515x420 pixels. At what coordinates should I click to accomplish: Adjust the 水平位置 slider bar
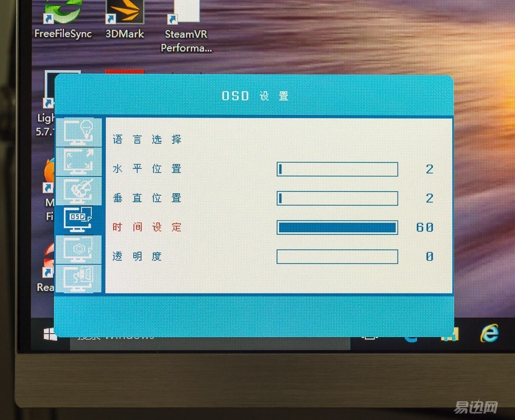click(337, 169)
